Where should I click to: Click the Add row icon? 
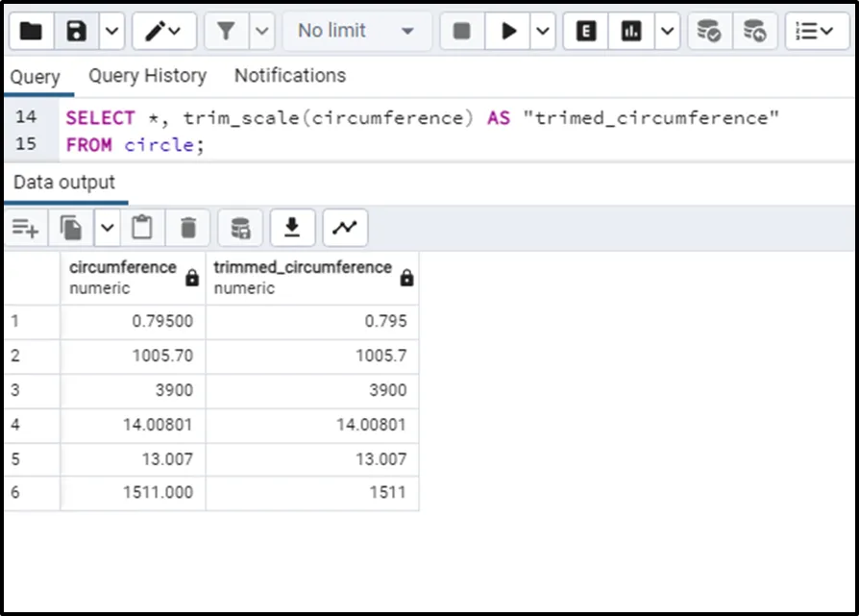click(26, 228)
